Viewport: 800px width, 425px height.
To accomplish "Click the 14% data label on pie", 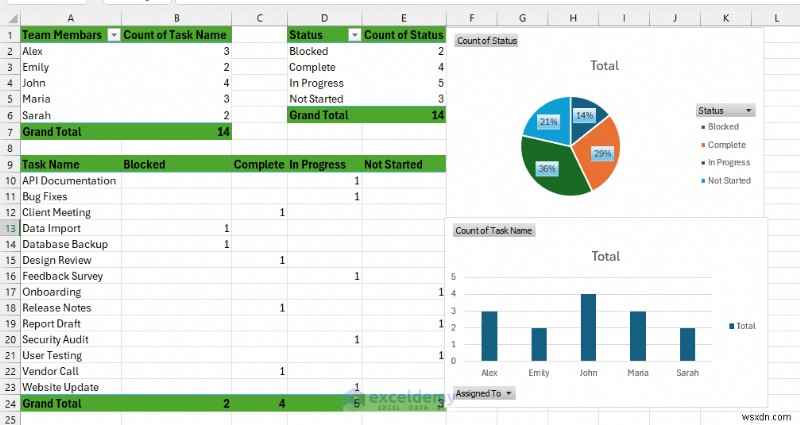I will tap(584, 115).
